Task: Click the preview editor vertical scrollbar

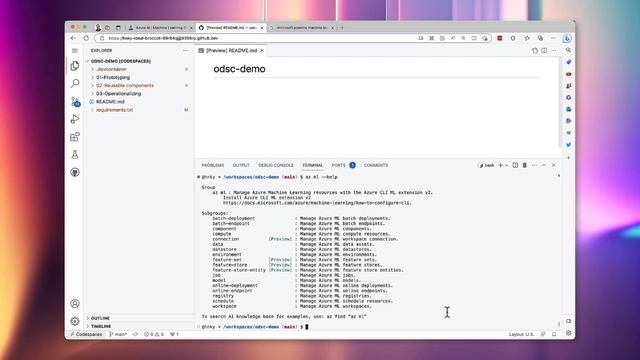Action: click(x=560, y=102)
